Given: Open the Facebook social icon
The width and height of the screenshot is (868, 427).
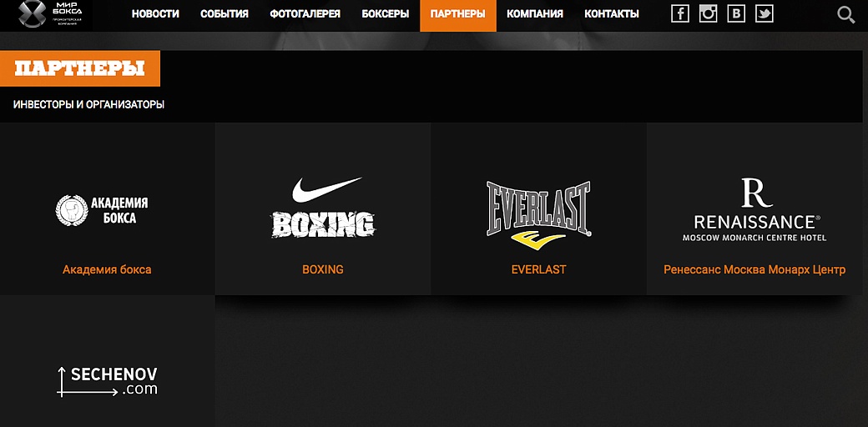Looking at the screenshot, I should [679, 14].
